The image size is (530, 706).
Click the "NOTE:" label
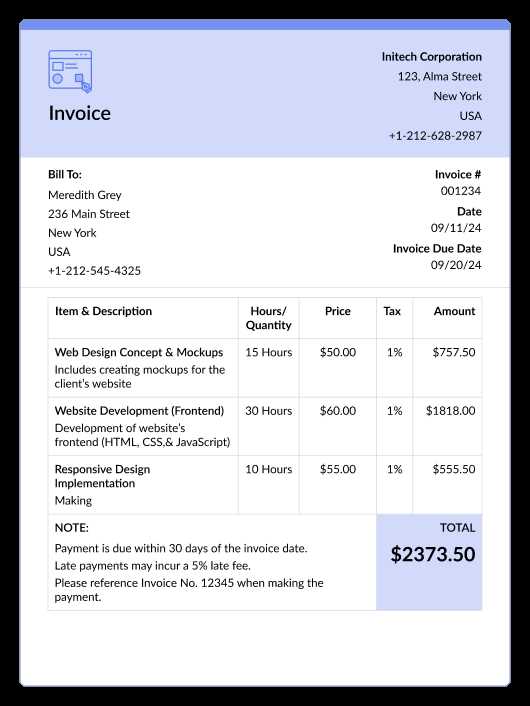(x=72, y=528)
